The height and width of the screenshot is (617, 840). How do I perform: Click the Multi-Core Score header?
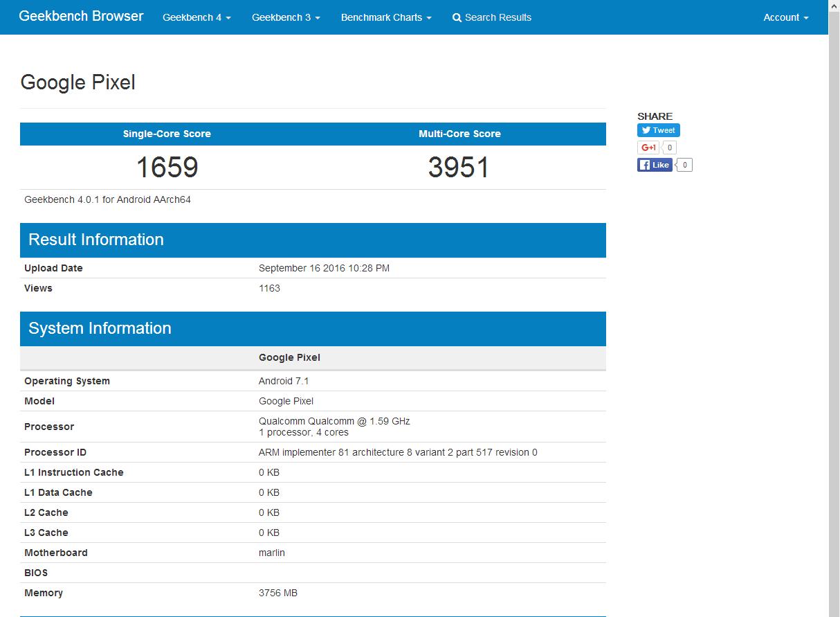pyautogui.click(x=459, y=134)
